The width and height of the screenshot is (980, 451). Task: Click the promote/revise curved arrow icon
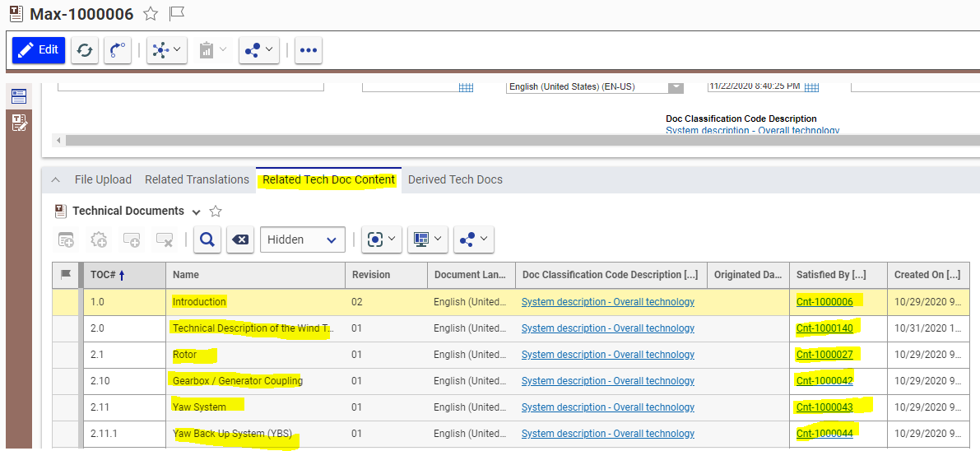(118, 50)
